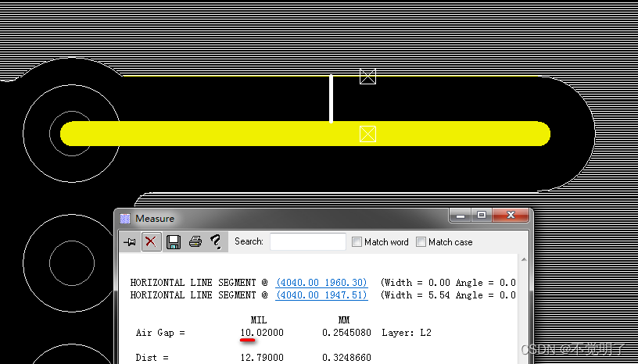638x364 pixels.
Task: Print the measure results
Action: click(x=195, y=241)
